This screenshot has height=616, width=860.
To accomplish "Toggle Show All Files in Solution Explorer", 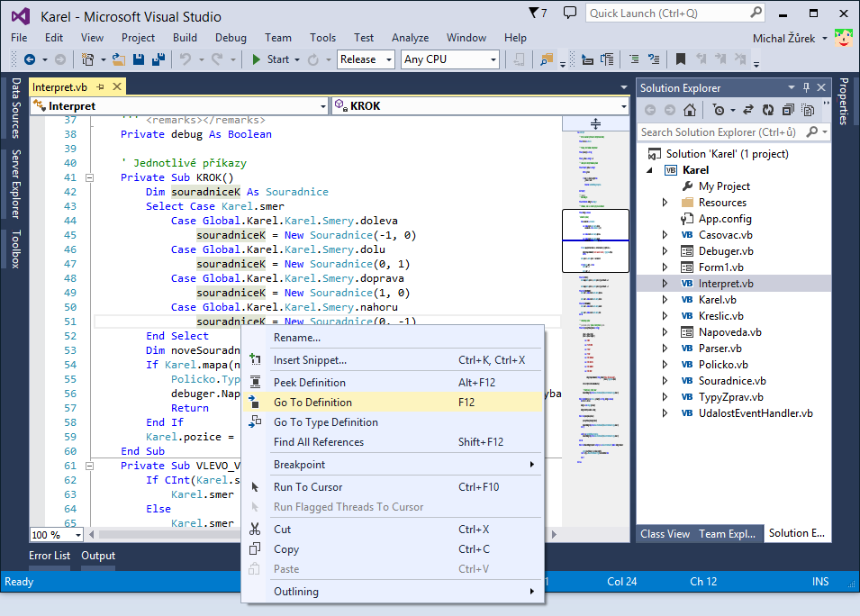I will tap(808, 110).
